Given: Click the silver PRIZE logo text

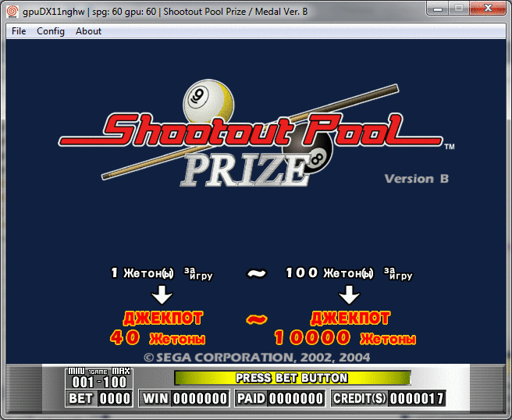Looking at the screenshot, I should tap(245, 170).
